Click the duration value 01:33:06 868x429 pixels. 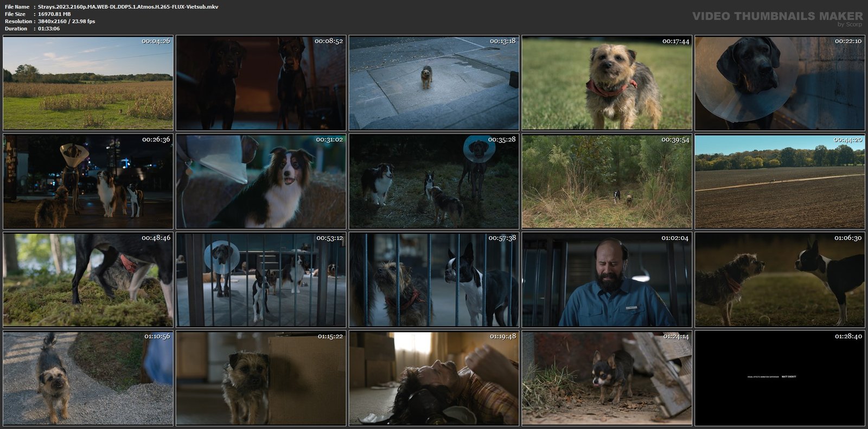click(49, 28)
